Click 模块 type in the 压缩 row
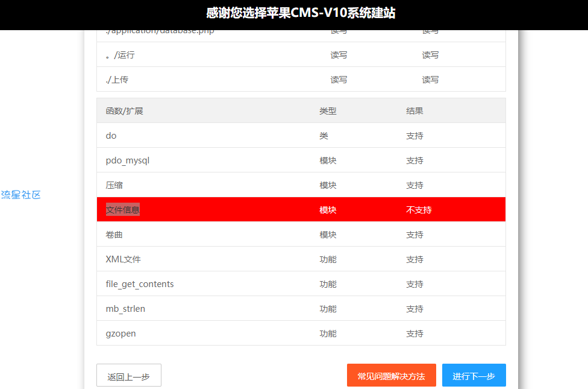The width and height of the screenshot is (588, 389). [328, 185]
